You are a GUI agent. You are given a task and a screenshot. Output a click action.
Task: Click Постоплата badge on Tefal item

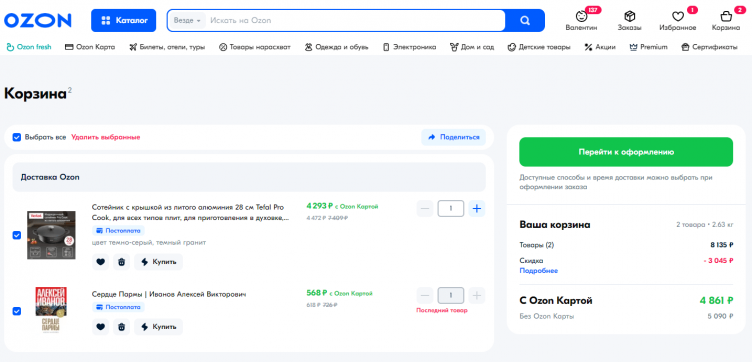118,231
